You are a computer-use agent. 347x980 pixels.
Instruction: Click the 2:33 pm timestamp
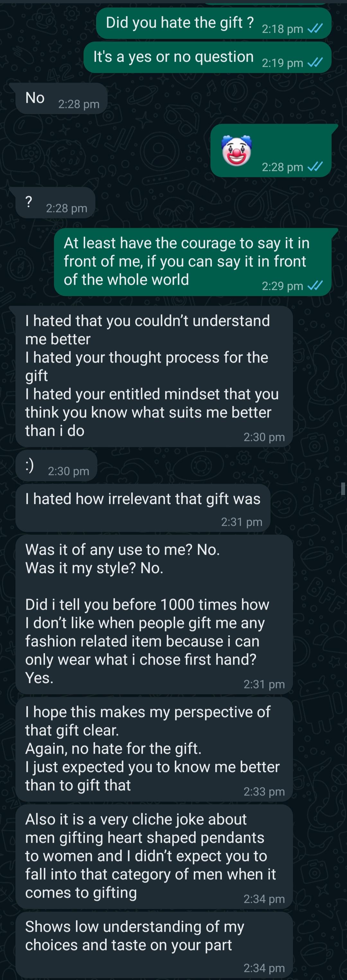point(264,792)
